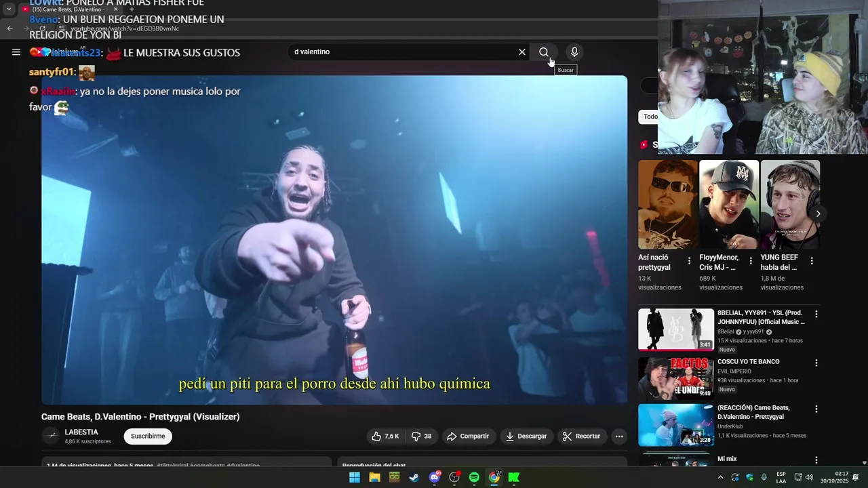Like the video with the thumbs-up 7,6 K button

[385, 436]
